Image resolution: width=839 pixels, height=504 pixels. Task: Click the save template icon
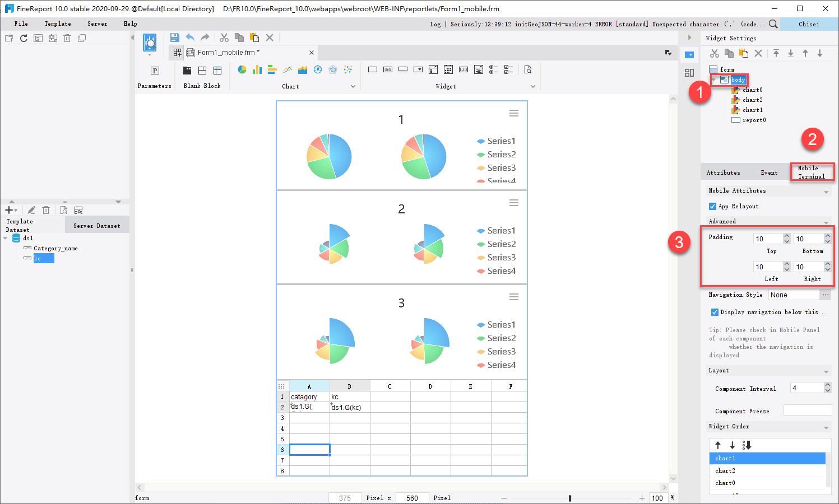[175, 38]
